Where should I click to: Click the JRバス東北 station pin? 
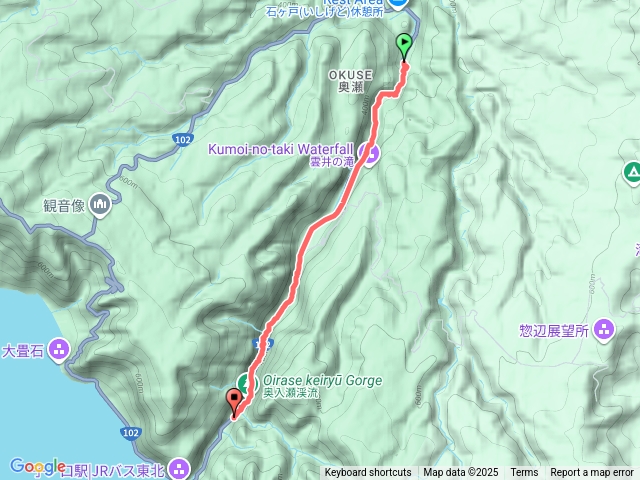[x=180, y=467]
